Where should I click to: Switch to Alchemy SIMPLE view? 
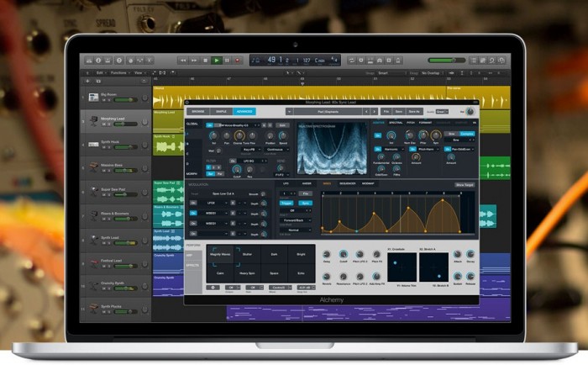click(x=221, y=112)
